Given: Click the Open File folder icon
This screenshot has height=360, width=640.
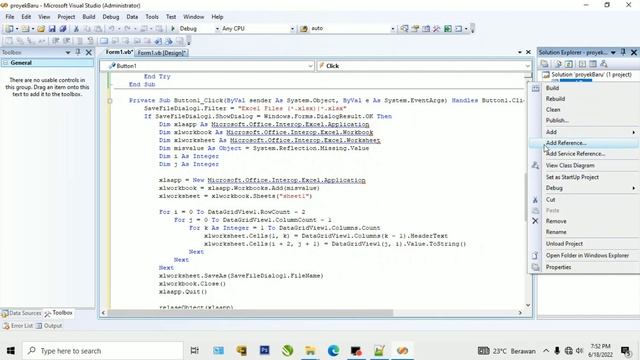Looking at the screenshot, I should (x=41, y=29).
